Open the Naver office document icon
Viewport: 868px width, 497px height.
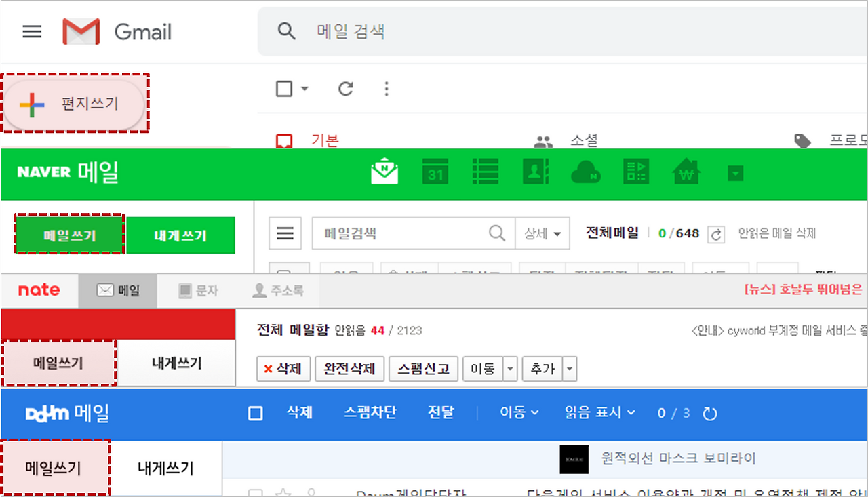click(x=636, y=172)
